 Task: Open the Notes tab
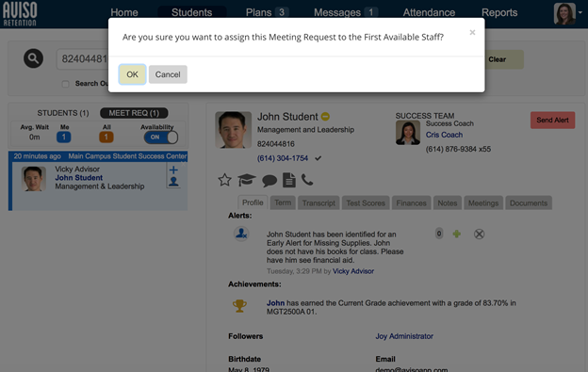pos(448,203)
